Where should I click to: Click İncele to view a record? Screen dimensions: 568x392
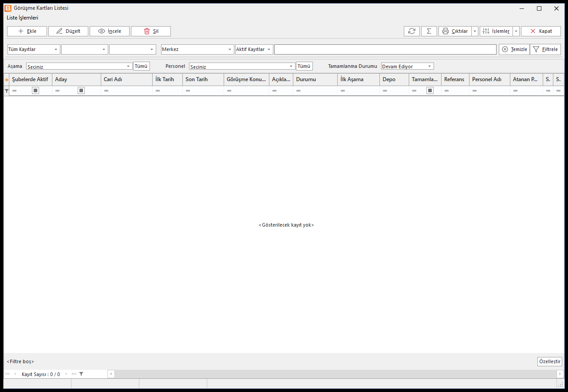click(110, 31)
